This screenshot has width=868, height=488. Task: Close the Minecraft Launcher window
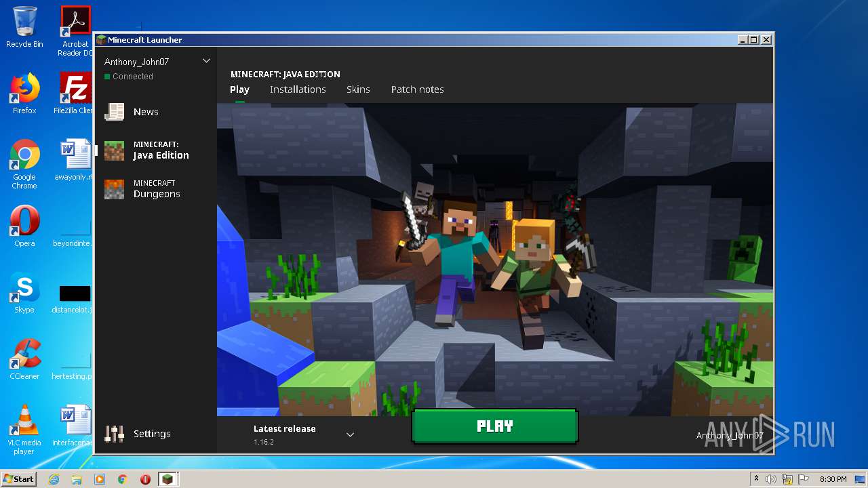click(766, 40)
